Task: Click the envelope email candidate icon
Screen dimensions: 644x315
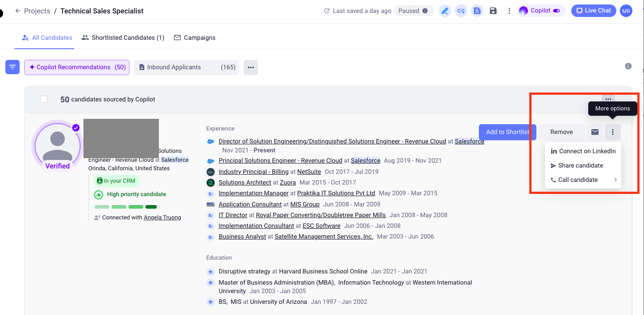Action: 594,132
